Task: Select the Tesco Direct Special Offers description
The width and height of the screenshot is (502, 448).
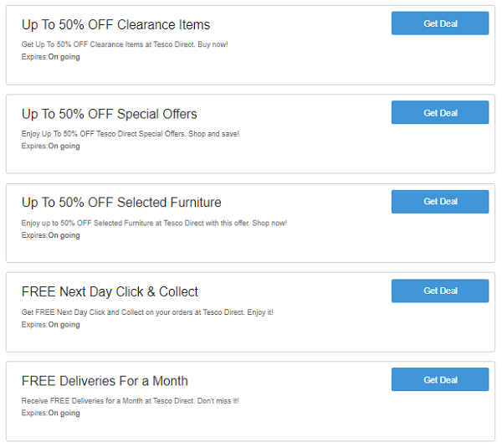Action: [x=131, y=134]
